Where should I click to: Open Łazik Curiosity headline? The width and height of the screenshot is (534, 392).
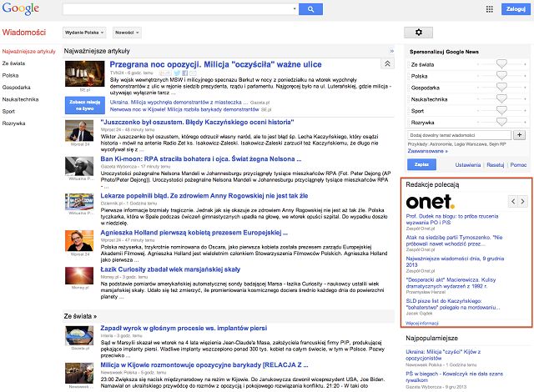pos(170,269)
